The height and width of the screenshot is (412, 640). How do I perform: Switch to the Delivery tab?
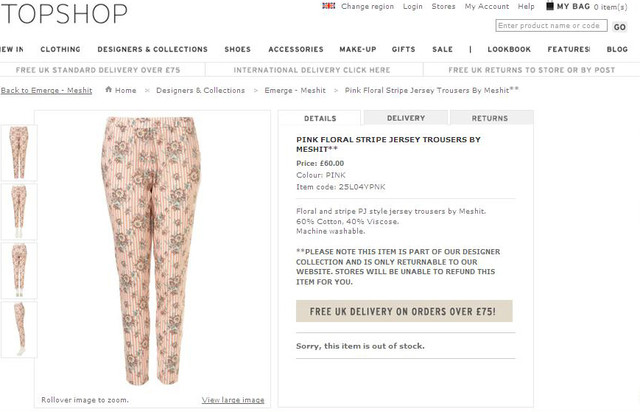point(406,118)
